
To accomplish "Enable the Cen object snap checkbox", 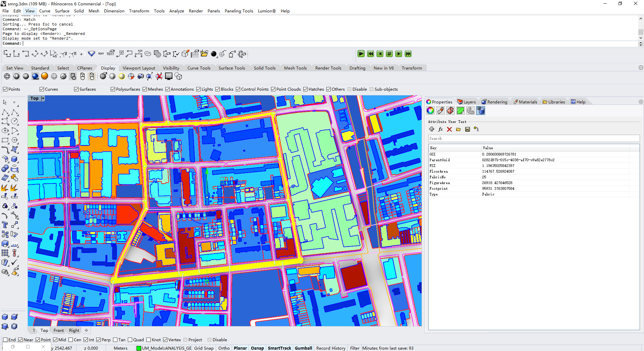I will click(71, 340).
